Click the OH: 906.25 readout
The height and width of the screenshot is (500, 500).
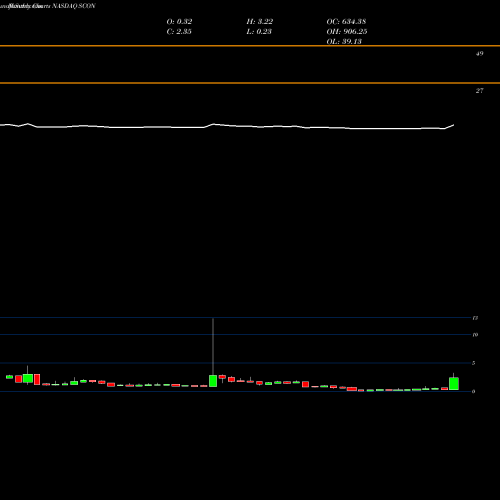click(x=347, y=32)
